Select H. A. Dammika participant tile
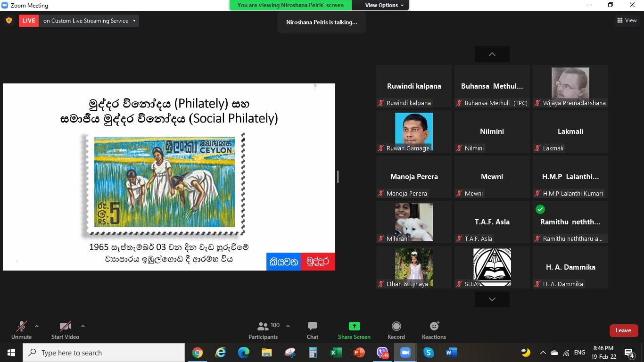The height and width of the screenshot is (362, 644). (x=570, y=268)
